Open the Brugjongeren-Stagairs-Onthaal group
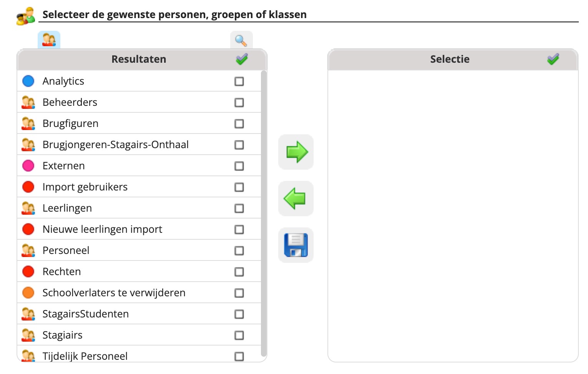 115,145
